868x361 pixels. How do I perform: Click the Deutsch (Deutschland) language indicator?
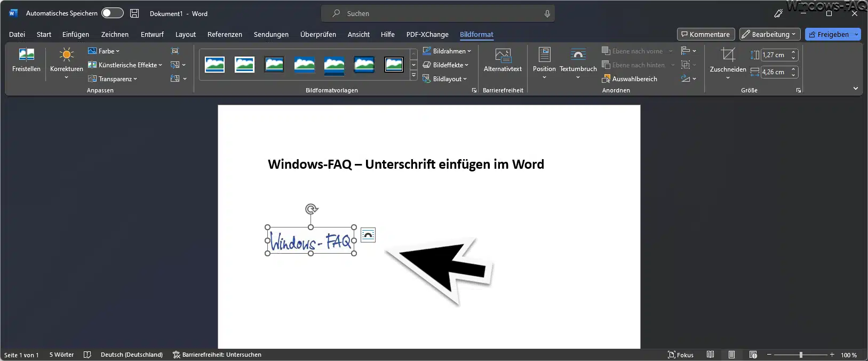(132, 355)
